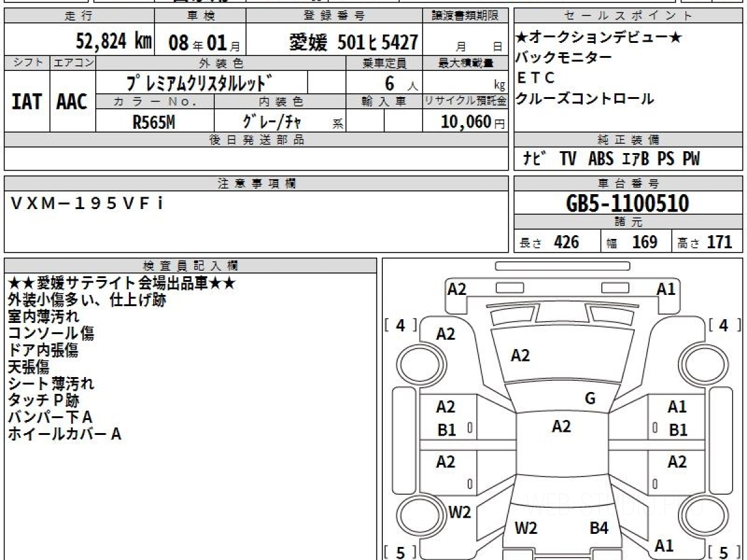Click the B4 mark on the car diagram

599,529
